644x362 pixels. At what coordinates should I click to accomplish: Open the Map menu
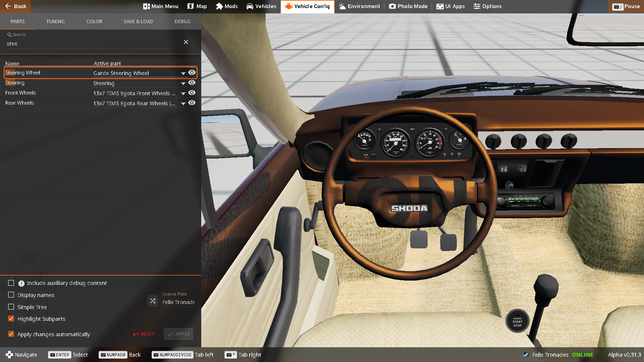coord(197,6)
